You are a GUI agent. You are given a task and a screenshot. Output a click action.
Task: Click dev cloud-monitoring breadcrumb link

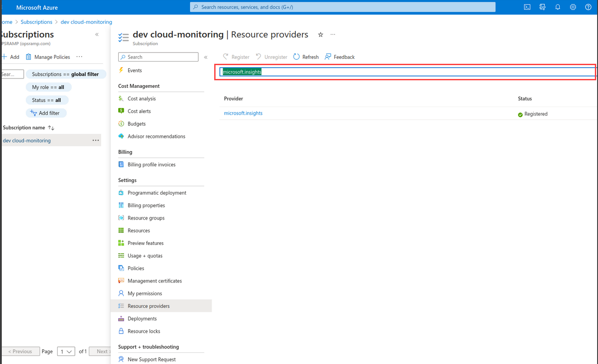click(x=87, y=22)
